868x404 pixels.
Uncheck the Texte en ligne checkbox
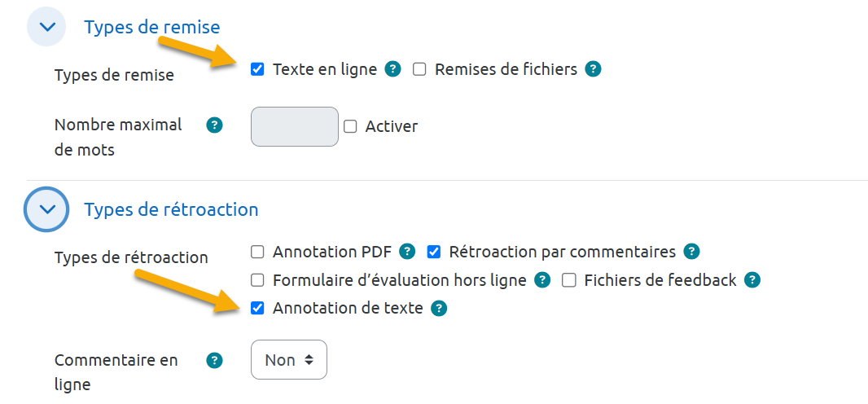coord(257,69)
